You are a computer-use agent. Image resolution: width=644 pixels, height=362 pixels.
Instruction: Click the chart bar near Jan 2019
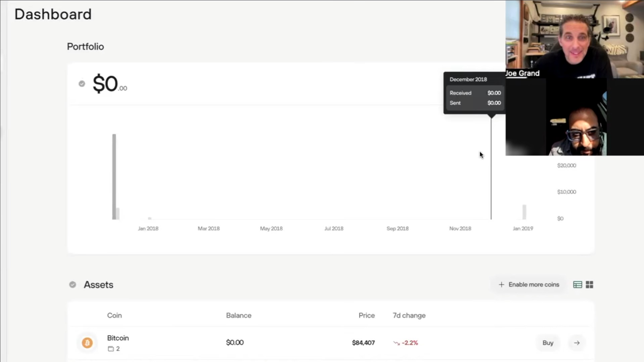click(x=524, y=212)
